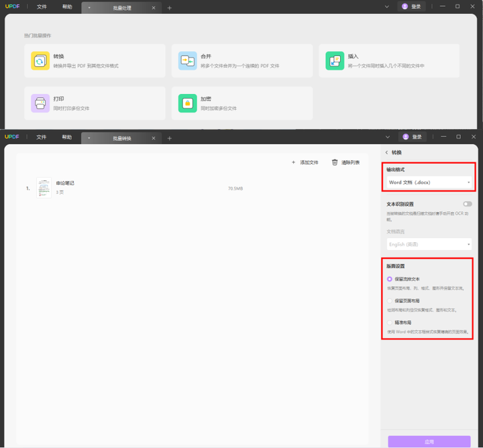Click the 70.5MB file size text
Screen dimensions: 483x448
pyautogui.click(x=235, y=188)
